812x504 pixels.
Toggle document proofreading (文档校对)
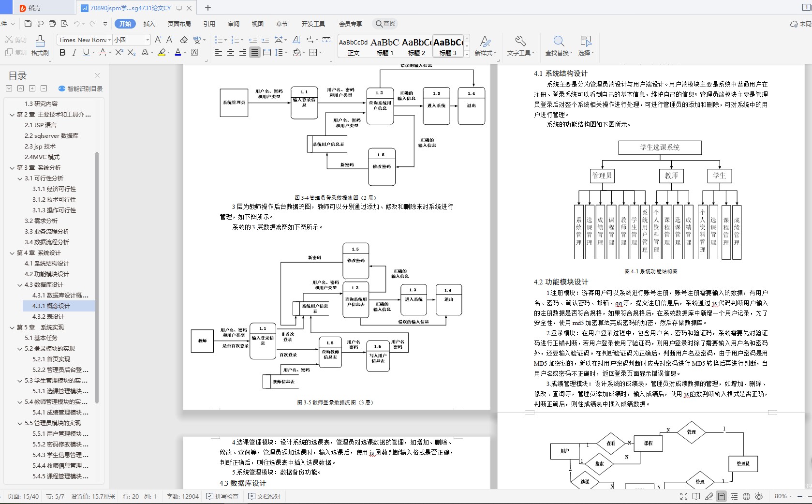[265, 496]
